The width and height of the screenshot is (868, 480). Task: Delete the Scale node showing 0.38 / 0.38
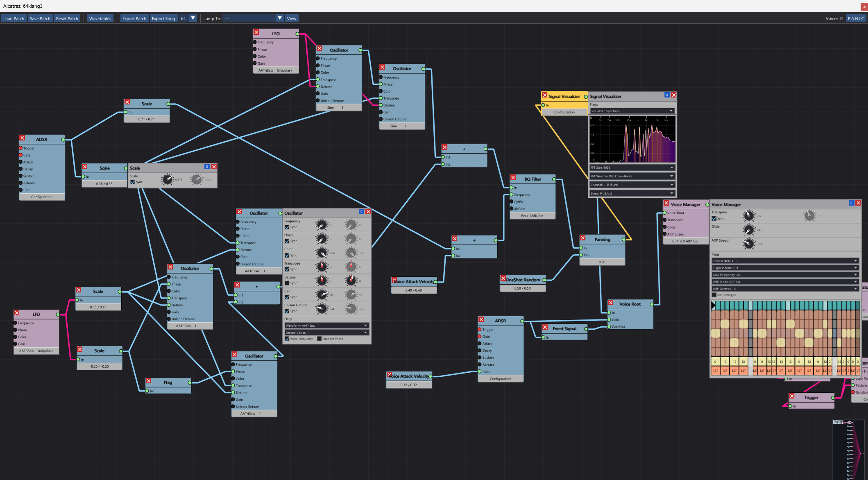pyautogui.click(x=84, y=167)
